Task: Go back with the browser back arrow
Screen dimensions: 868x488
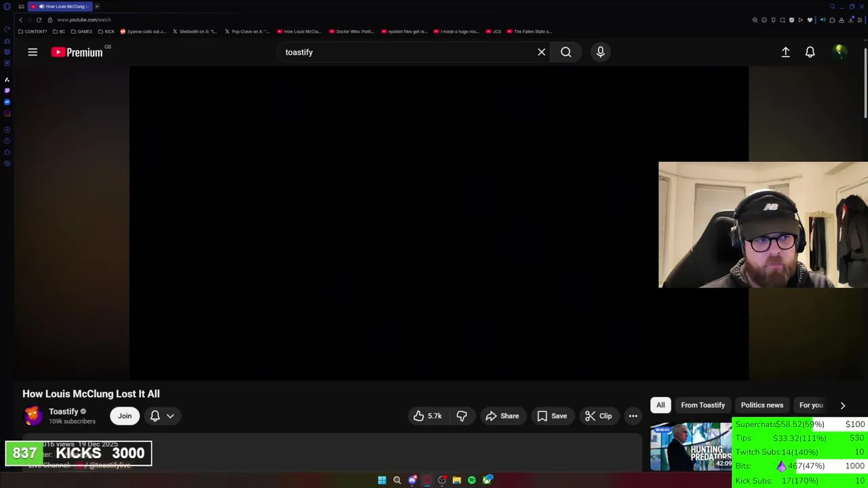Action: (x=20, y=20)
